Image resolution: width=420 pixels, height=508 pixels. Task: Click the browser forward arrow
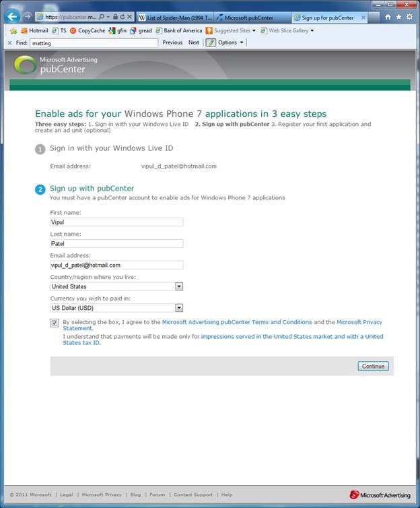27,17
